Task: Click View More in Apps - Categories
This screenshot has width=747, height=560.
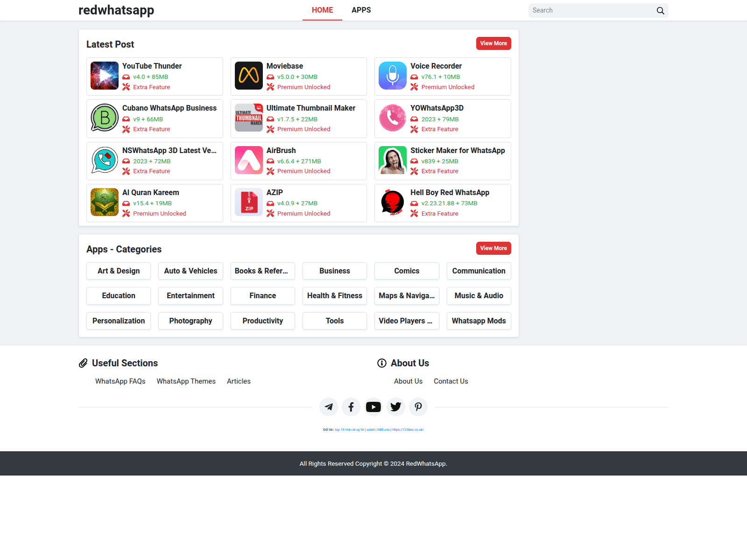Action: (x=493, y=248)
